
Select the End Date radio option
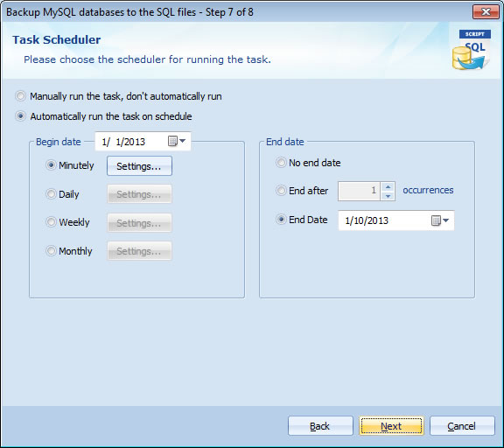281,220
